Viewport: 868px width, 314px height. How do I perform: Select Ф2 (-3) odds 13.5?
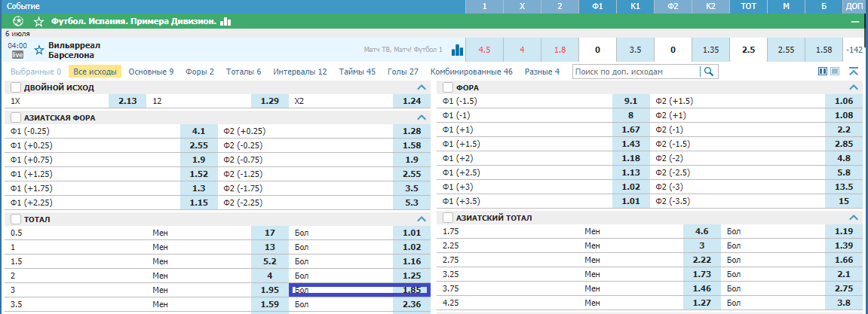[844, 187]
